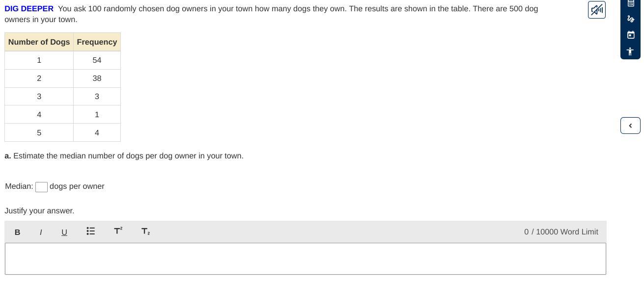The height and width of the screenshot is (283, 644).
Task: Click the Number of Dogs column header
Action: [x=39, y=42]
